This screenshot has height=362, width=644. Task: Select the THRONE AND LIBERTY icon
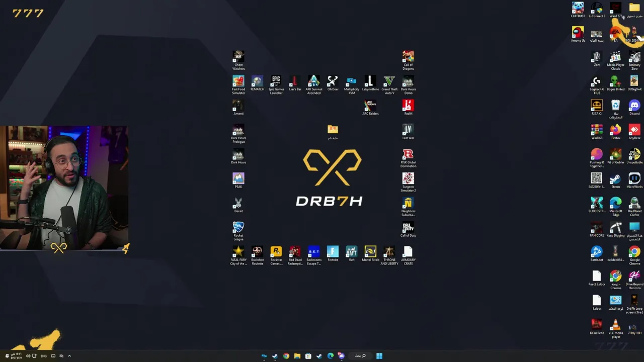pos(389,255)
